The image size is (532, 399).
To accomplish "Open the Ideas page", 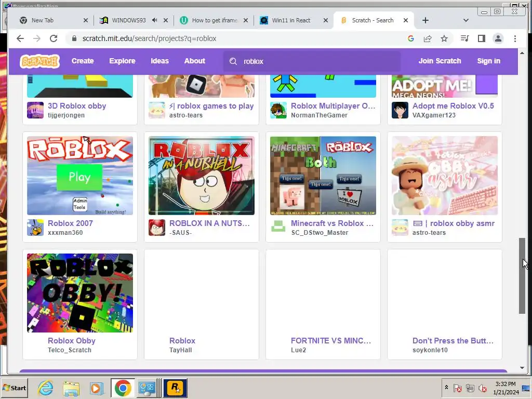I will pos(160,61).
